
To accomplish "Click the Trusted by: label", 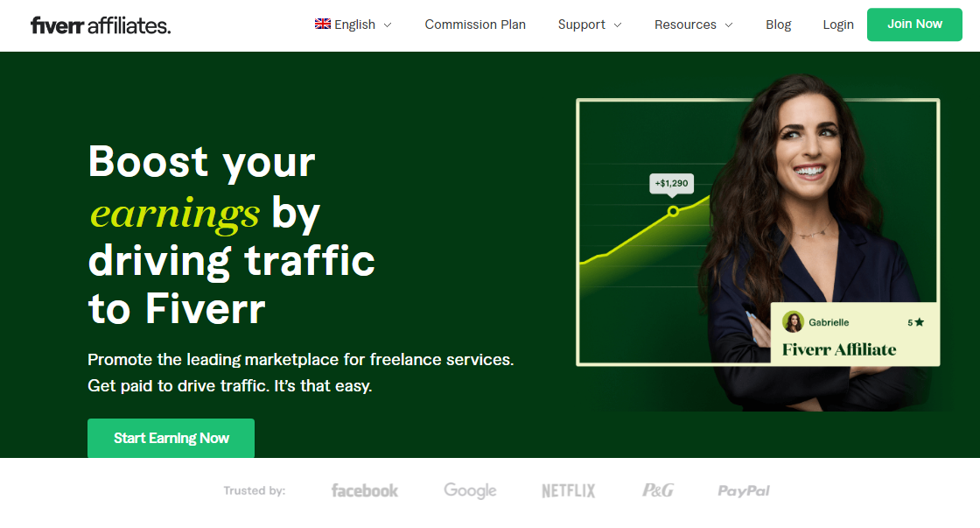I will (x=255, y=490).
